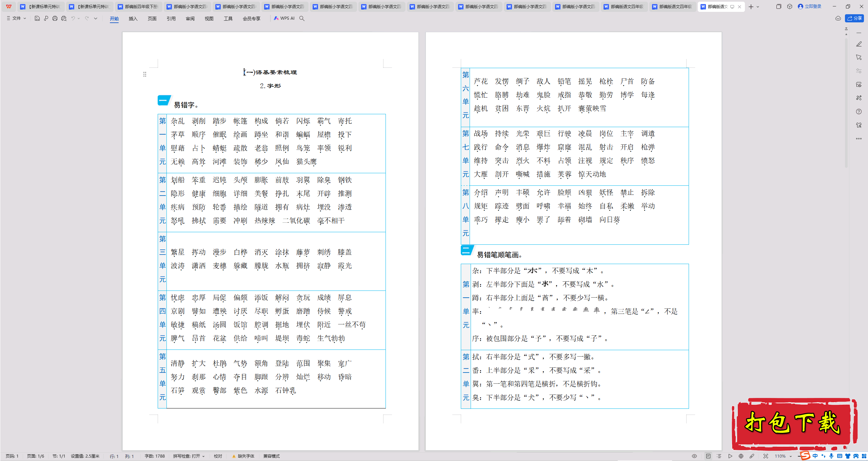
Task: Switch to web layout globe icon
Action: 741,456
